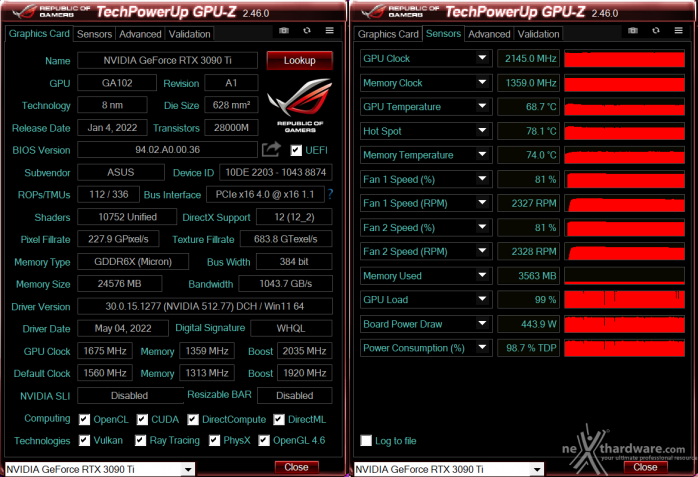
Task: Click the screenshot camera icon in Sensors window
Action: coord(633,30)
